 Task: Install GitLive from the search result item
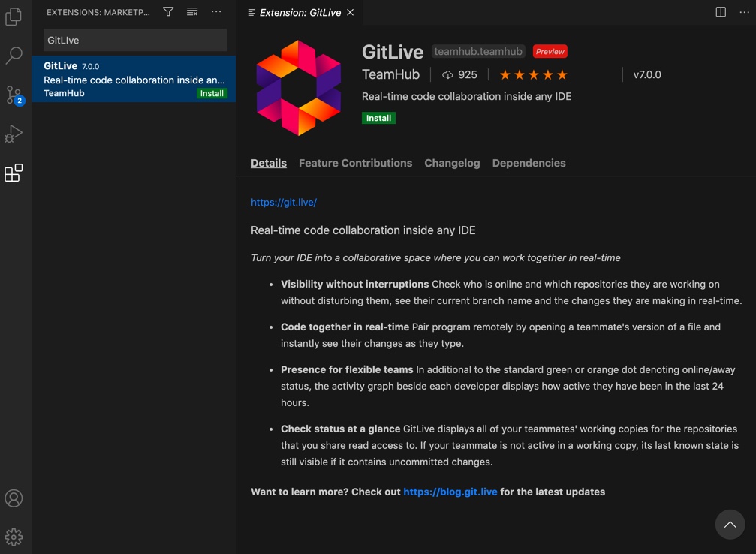pyautogui.click(x=212, y=94)
